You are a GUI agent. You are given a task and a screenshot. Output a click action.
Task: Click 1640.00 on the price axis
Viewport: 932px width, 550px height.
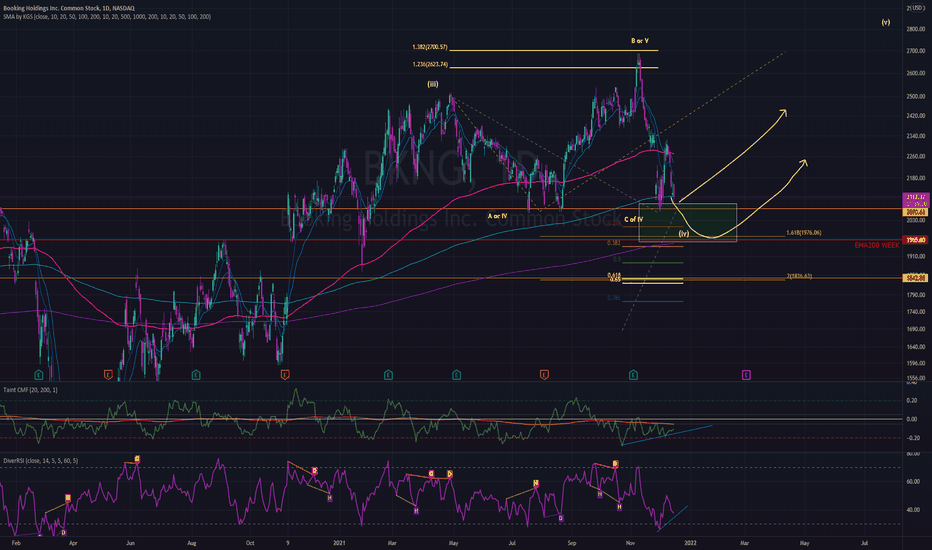[915, 347]
